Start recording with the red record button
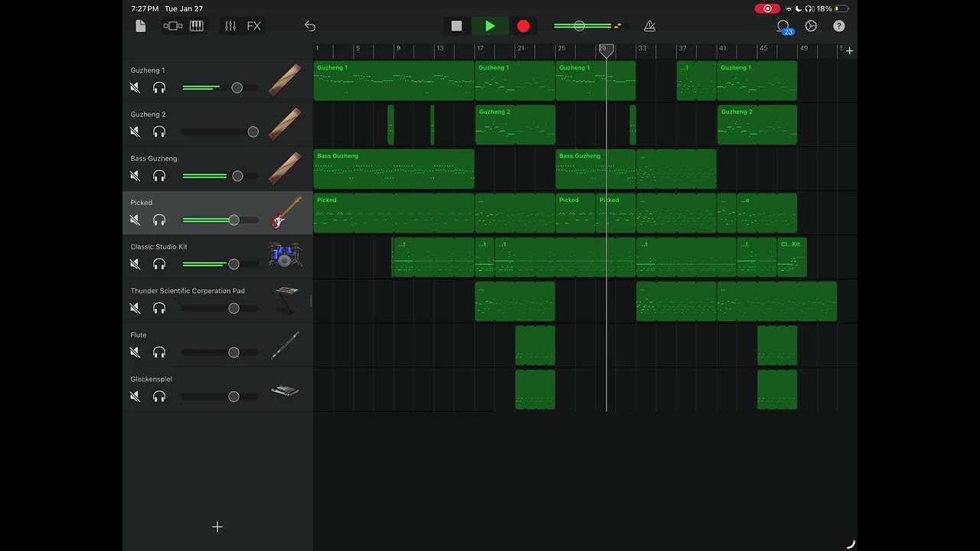Image resolution: width=980 pixels, height=551 pixels. pos(523,26)
